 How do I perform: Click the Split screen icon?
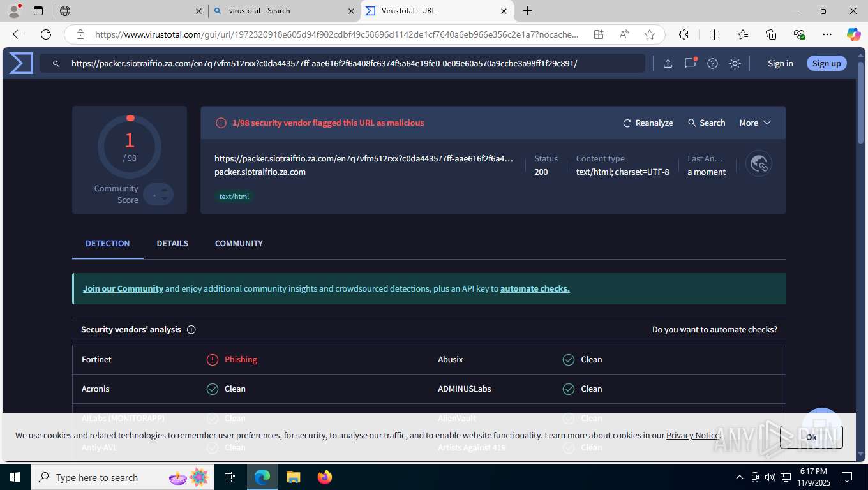(x=714, y=34)
